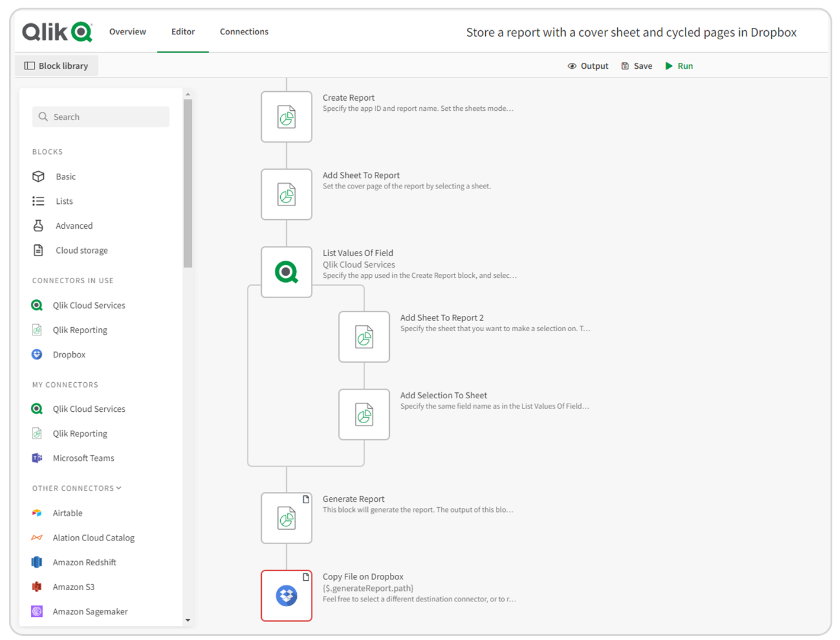Viewport: 840px width, 640px height.
Task: Open the Basic blocks category
Action: click(54, 177)
